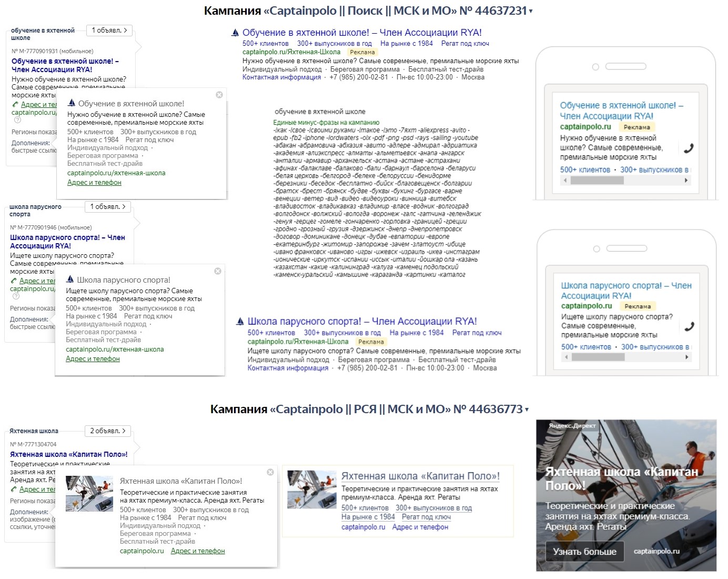Click «Адрес и телефон» in Школа парусного спорта popup
The image size is (728, 579).
(93, 359)
